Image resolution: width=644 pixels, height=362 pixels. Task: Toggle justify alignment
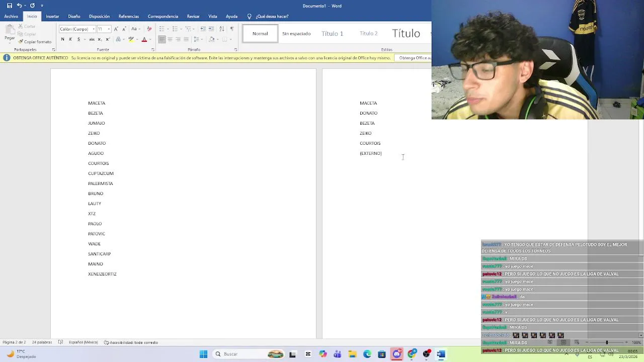coord(186,39)
